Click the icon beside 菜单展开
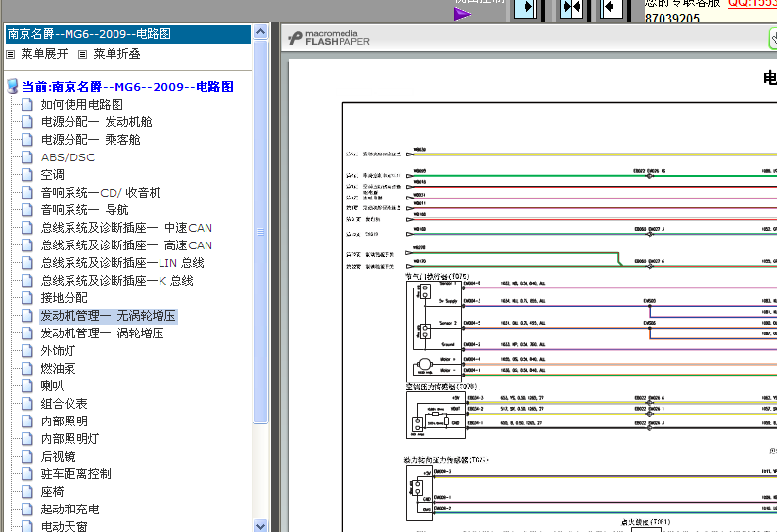This screenshot has height=532, width=777. pyautogui.click(x=11, y=54)
